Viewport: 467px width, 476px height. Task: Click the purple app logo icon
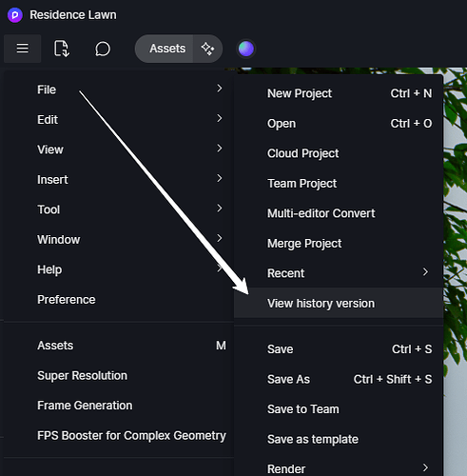pyautogui.click(x=15, y=15)
